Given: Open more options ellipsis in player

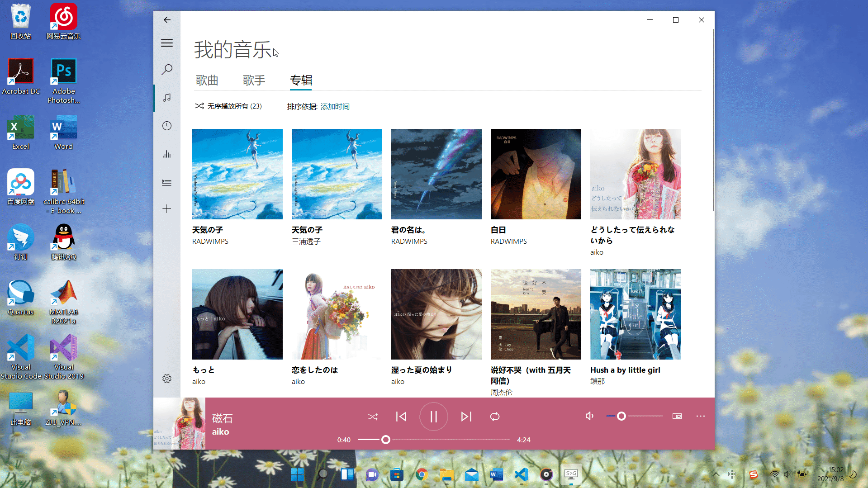Looking at the screenshot, I should pos(701,416).
